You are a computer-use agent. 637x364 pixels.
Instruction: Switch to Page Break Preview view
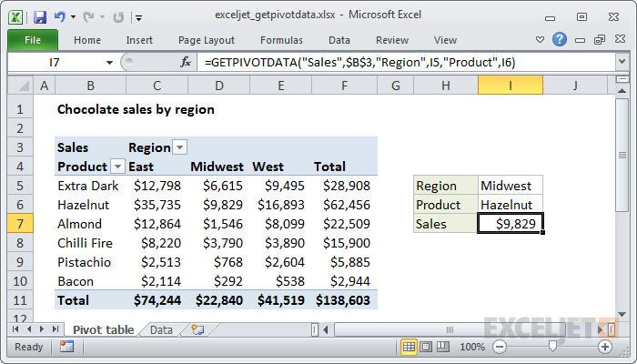tap(444, 347)
